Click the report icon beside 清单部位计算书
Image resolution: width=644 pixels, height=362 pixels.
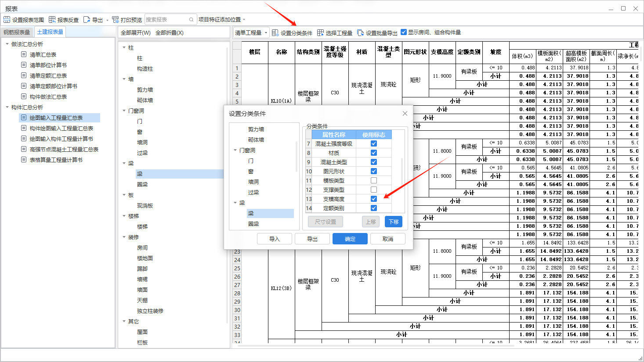(x=24, y=65)
